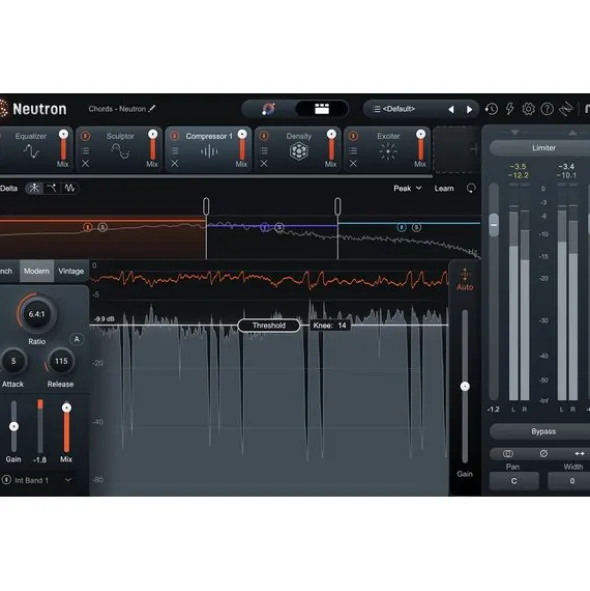Select the Compressor 1 module
The height and width of the screenshot is (591, 590).
pos(209,150)
